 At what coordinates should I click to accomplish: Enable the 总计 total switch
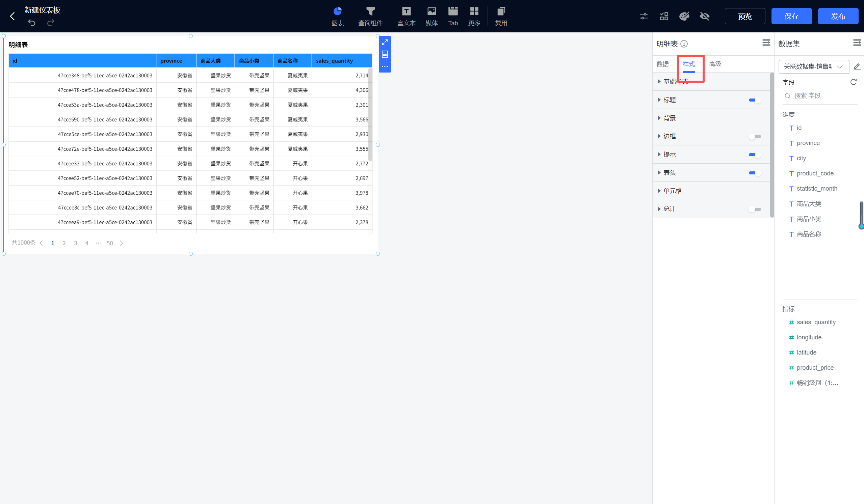click(x=755, y=209)
